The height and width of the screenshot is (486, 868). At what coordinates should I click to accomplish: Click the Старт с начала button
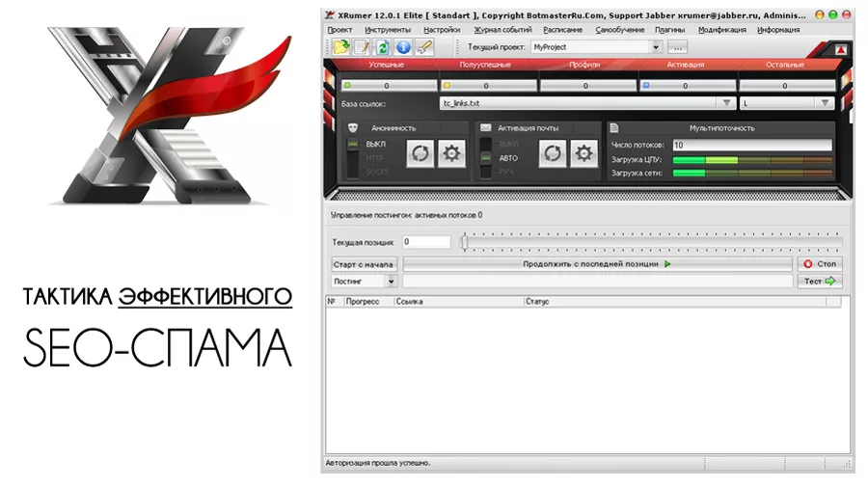364,264
